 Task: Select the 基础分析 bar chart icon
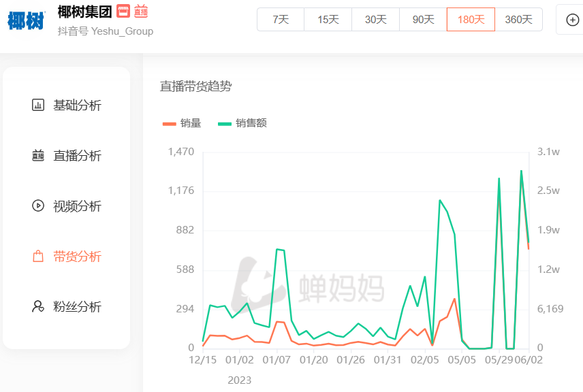(x=37, y=105)
